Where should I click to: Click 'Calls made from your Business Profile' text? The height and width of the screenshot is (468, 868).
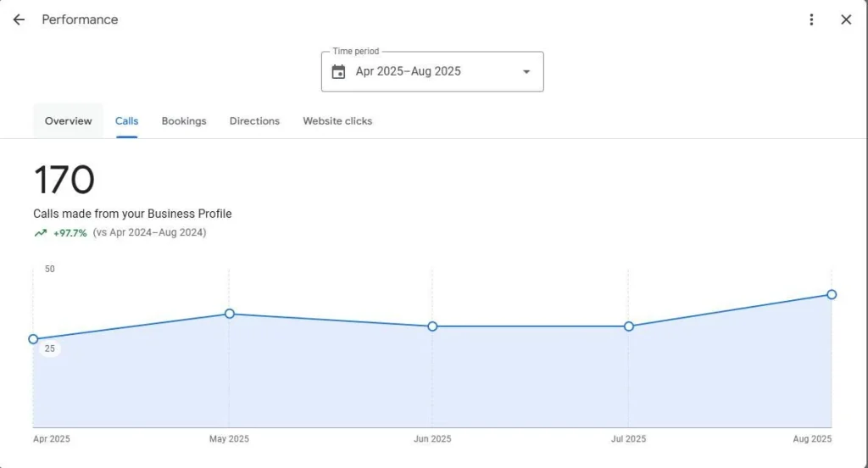(132, 214)
